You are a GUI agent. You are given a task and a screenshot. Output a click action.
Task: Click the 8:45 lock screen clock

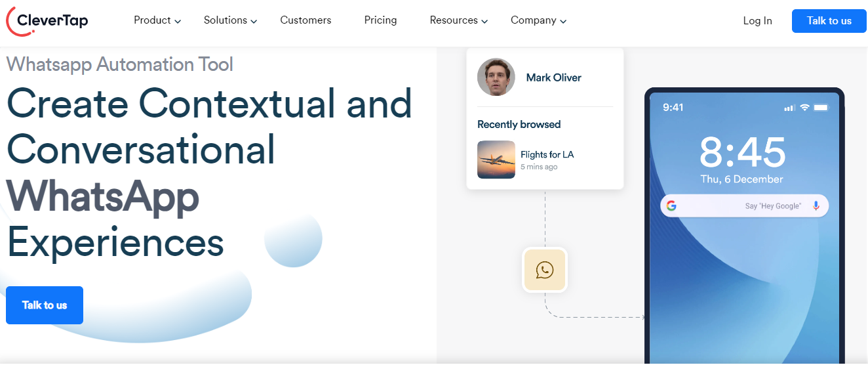point(742,152)
